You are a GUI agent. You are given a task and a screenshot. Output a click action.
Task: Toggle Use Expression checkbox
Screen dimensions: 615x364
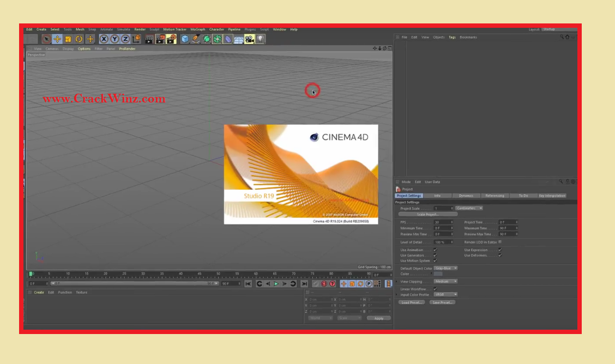point(500,250)
